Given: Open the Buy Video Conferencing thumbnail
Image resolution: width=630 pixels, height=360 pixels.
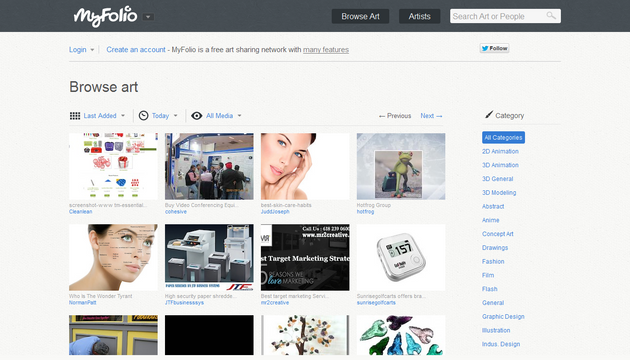Looking at the screenshot, I should pos(209,166).
